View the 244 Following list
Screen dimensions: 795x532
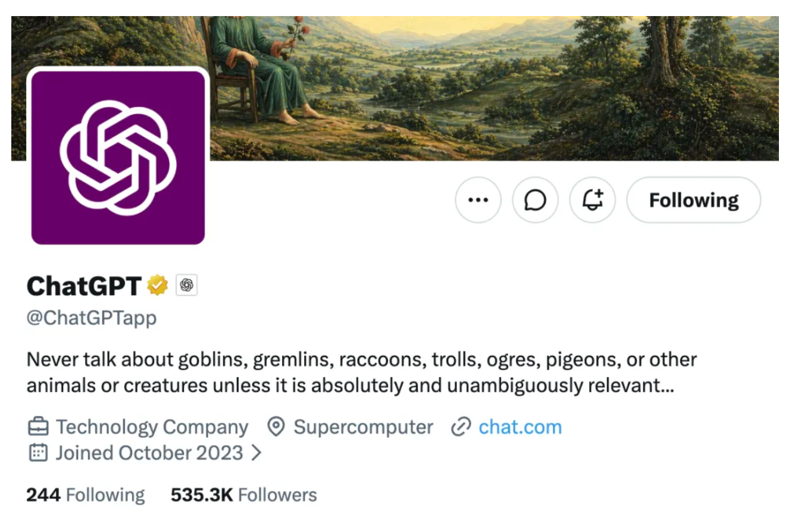(86, 495)
